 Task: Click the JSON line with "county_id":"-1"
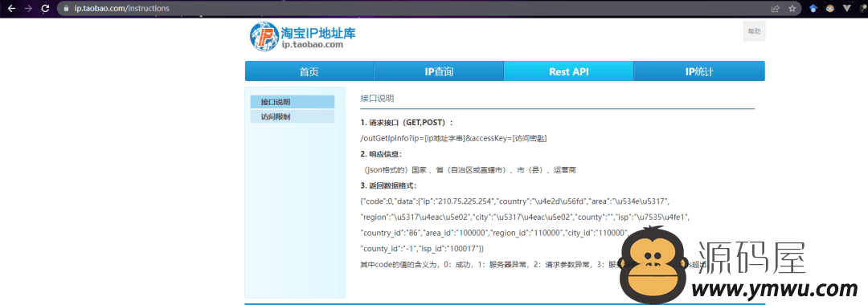(423, 249)
